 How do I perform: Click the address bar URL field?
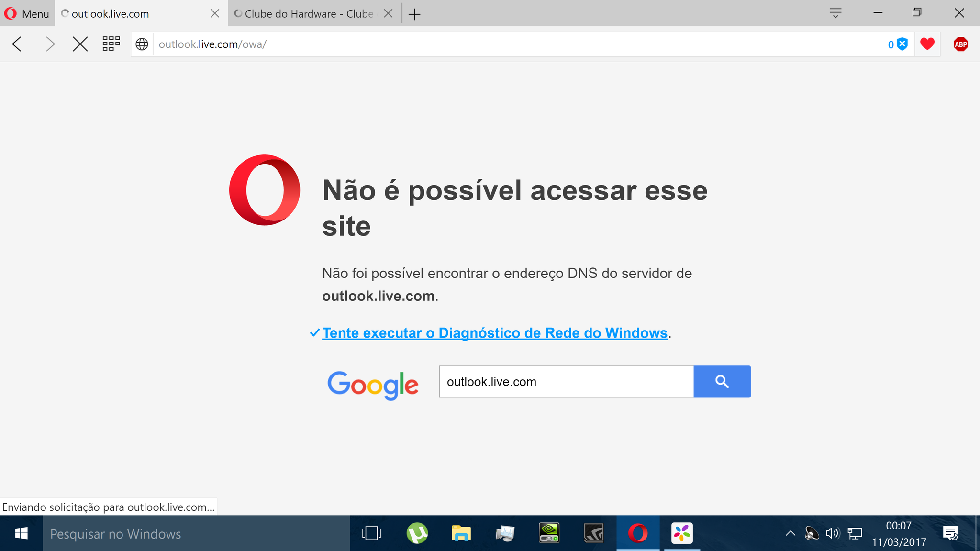click(519, 44)
